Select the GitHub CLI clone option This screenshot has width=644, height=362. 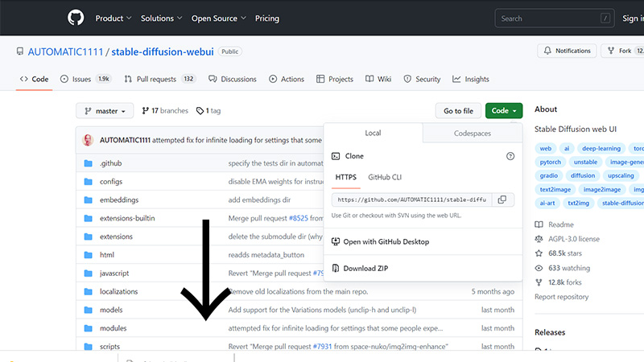click(x=385, y=177)
